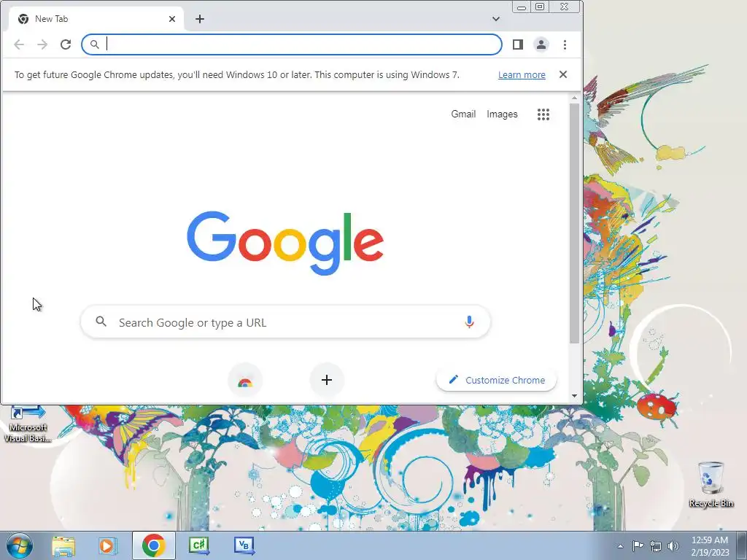Open a new tab with plus button
The height and width of the screenshot is (560, 747).
point(200,19)
